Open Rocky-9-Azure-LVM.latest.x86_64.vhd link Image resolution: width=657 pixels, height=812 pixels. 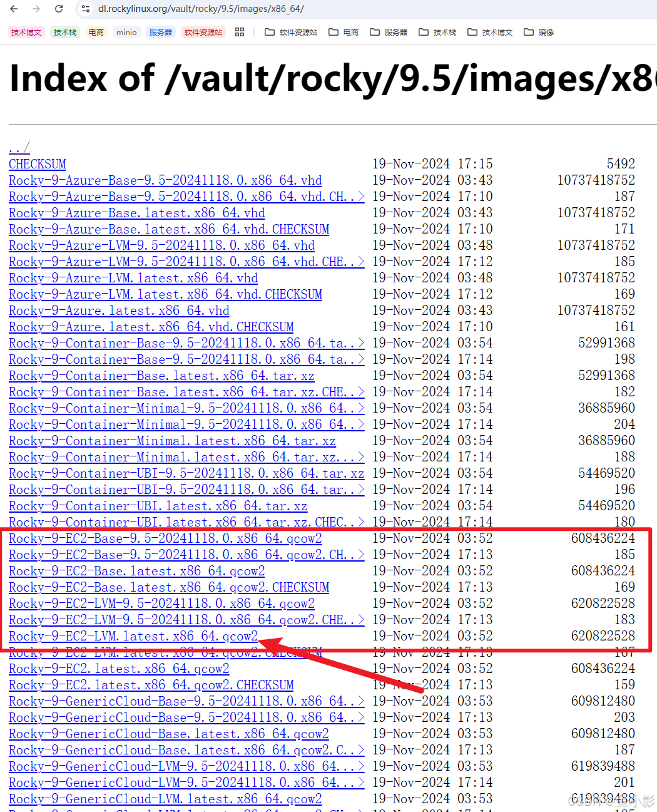[x=133, y=278]
